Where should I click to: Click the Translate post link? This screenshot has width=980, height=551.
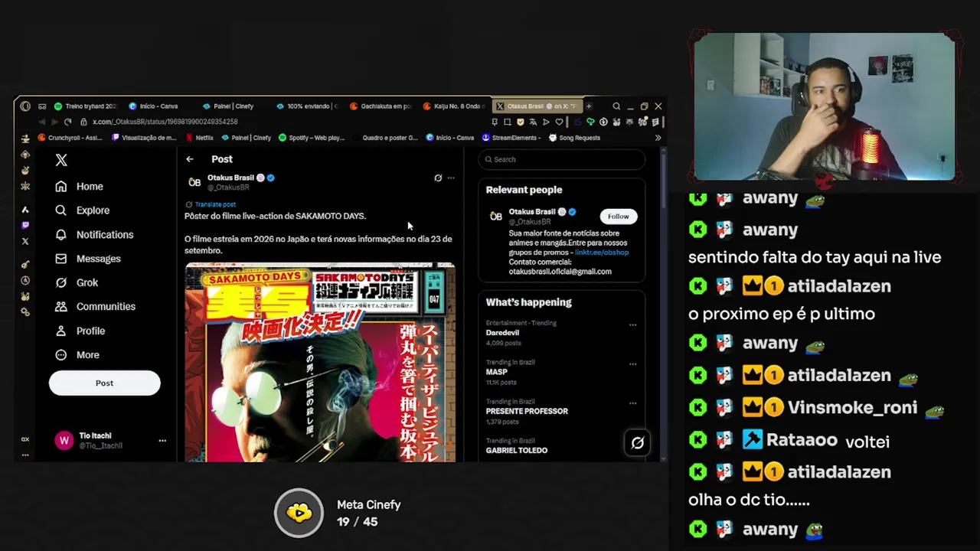[x=215, y=204]
